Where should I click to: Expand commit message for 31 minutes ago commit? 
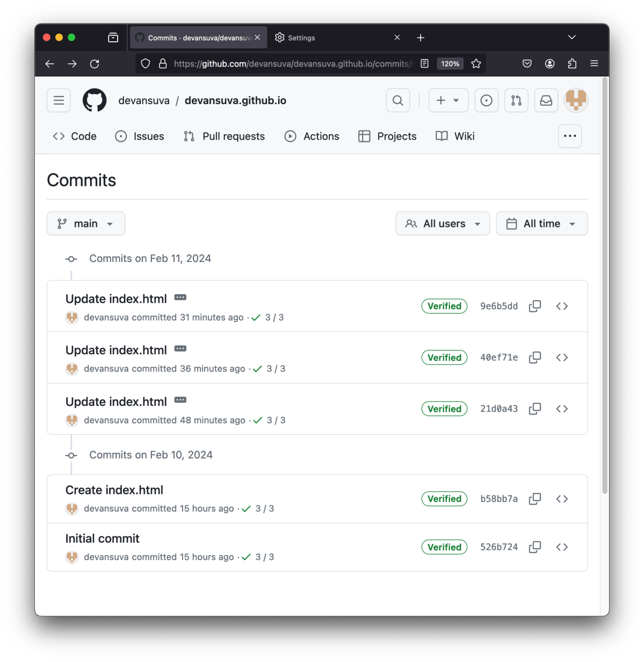[180, 297]
